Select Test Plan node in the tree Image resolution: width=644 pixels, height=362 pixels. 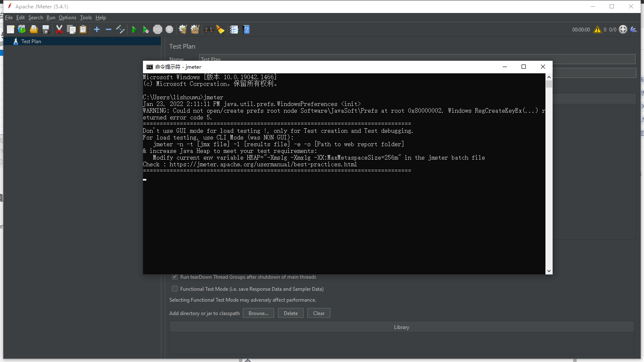pyautogui.click(x=31, y=41)
